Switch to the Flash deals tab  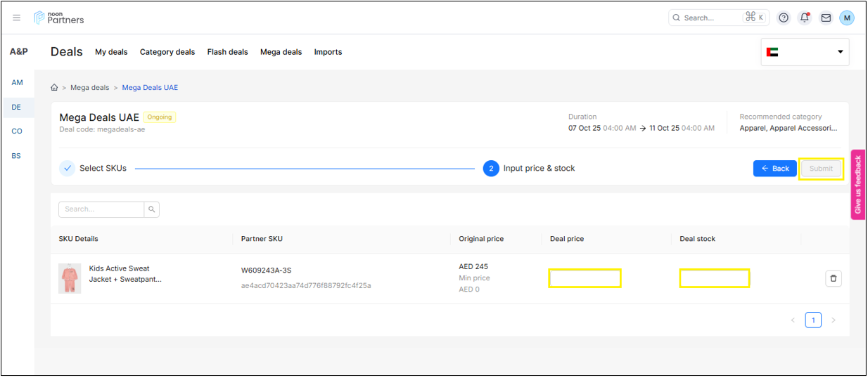227,52
